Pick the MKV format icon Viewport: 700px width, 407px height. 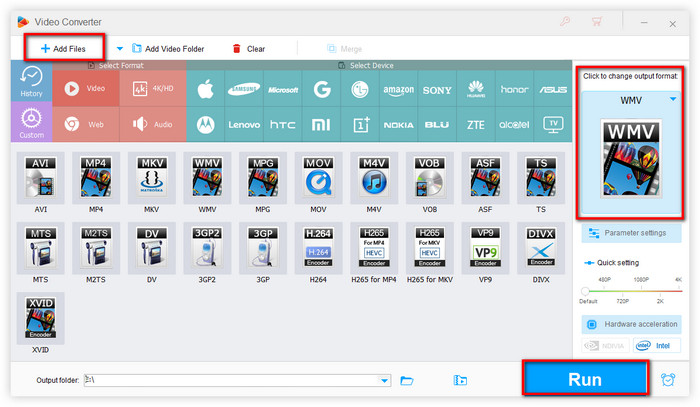152,178
